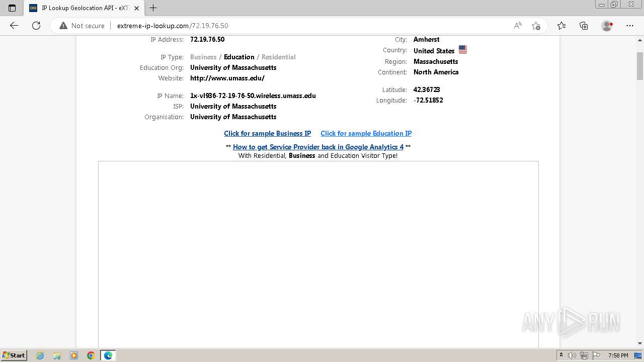Click the vertical scrollbar thumb
This screenshot has height=362, width=644.
coord(640,66)
